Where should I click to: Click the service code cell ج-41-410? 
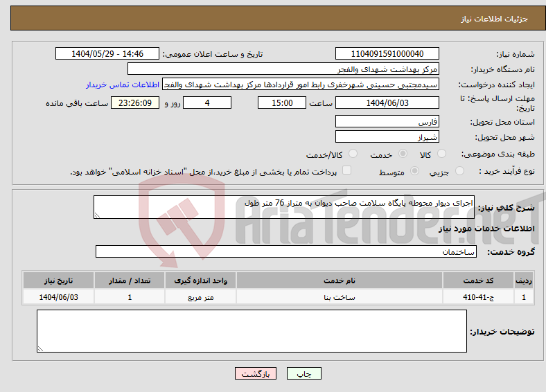click(479, 297)
